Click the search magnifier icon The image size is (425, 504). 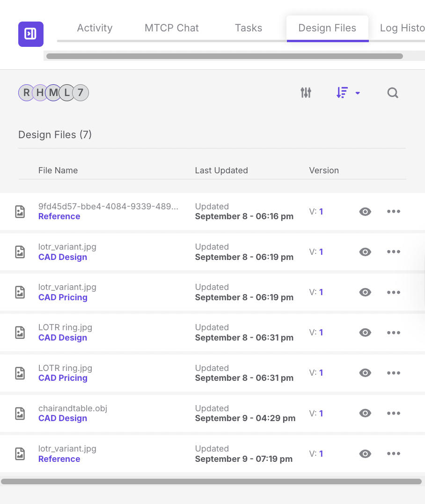(393, 93)
